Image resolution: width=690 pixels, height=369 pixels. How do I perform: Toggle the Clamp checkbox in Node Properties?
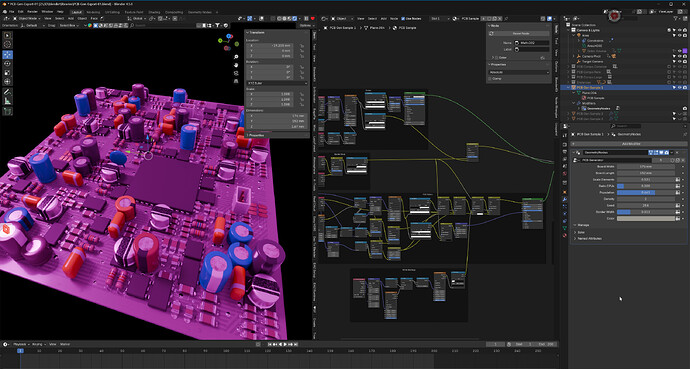tap(490, 79)
